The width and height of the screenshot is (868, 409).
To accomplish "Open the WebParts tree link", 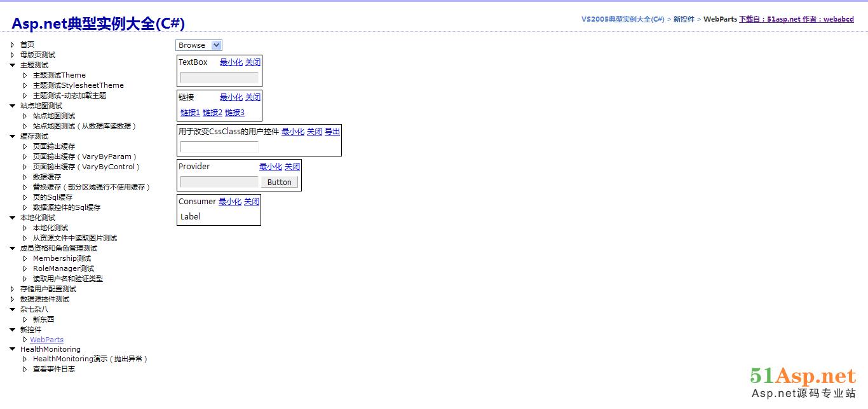I will pos(46,340).
